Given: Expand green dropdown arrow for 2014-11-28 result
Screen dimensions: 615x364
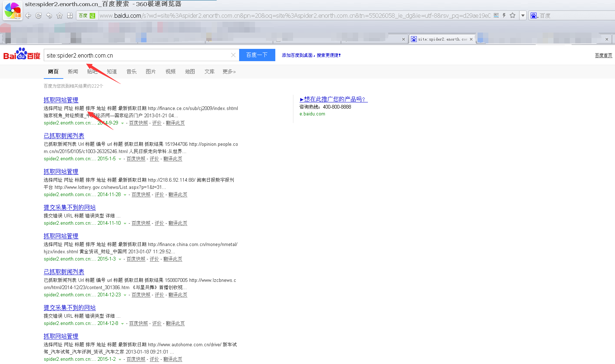Looking at the screenshot, I should [x=125, y=195].
